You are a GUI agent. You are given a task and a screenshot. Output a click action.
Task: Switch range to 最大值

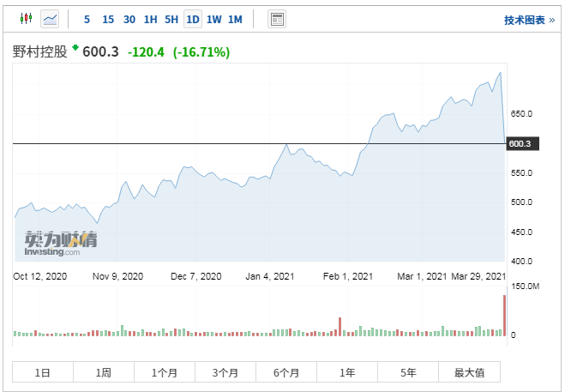(469, 372)
